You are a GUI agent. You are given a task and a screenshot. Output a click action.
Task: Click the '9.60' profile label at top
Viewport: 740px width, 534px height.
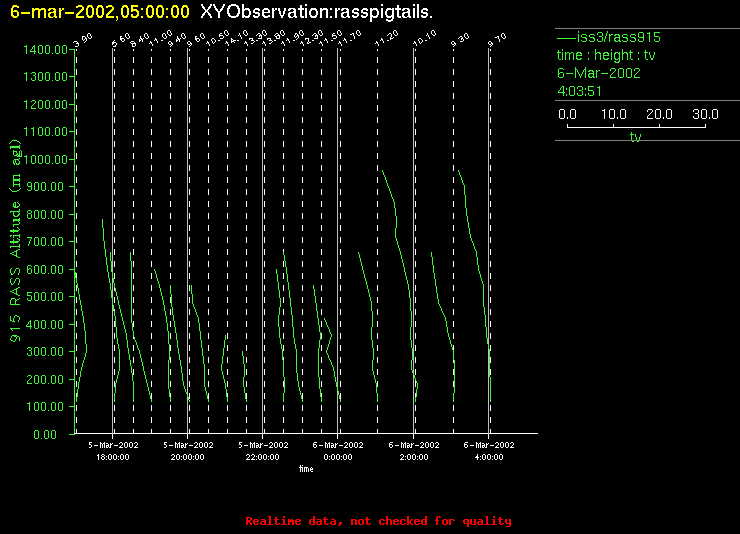[196, 40]
